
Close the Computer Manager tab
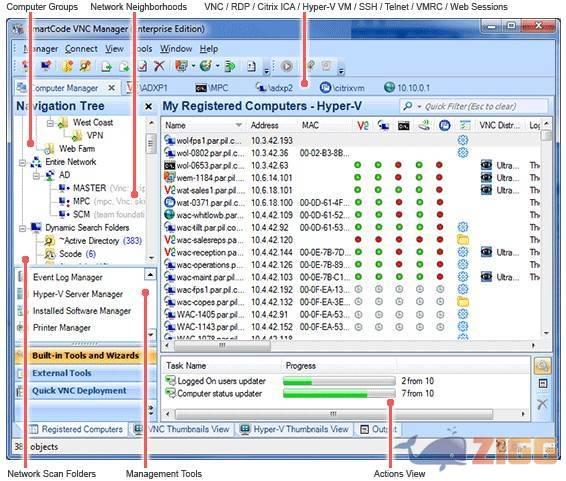click(x=112, y=88)
